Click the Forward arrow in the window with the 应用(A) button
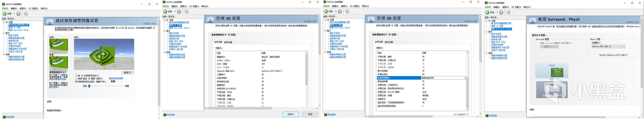 (x=179, y=12)
